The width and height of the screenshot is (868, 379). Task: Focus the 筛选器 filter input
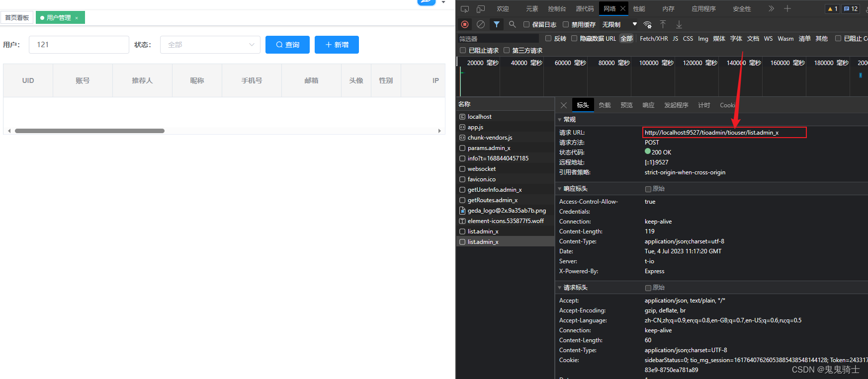498,38
